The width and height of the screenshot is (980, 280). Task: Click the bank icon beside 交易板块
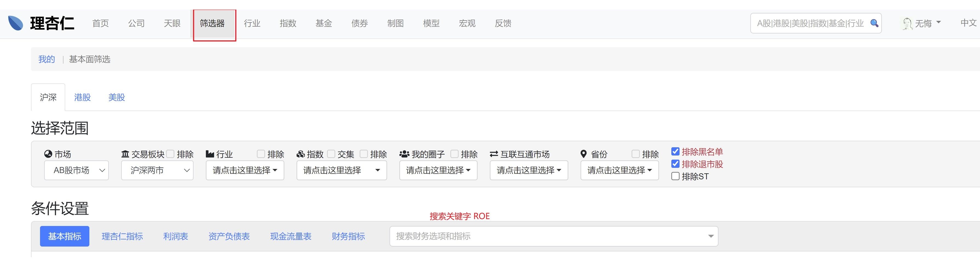125,154
